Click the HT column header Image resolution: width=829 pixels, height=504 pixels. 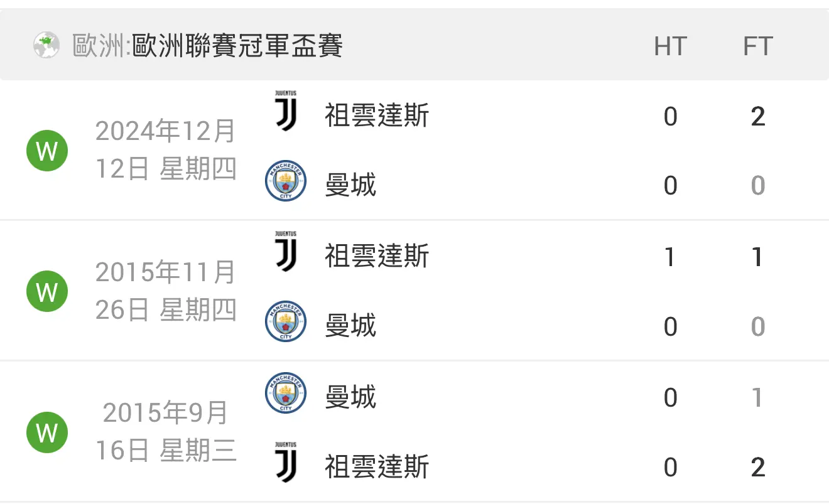click(x=671, y=46)
